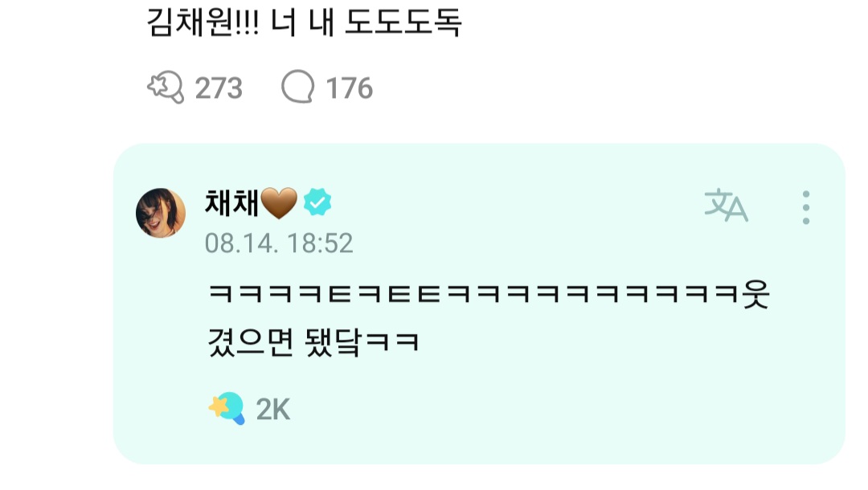Click the post text ending in 도도도독
The width and height of the screenshot is (868, 490).
304,22
